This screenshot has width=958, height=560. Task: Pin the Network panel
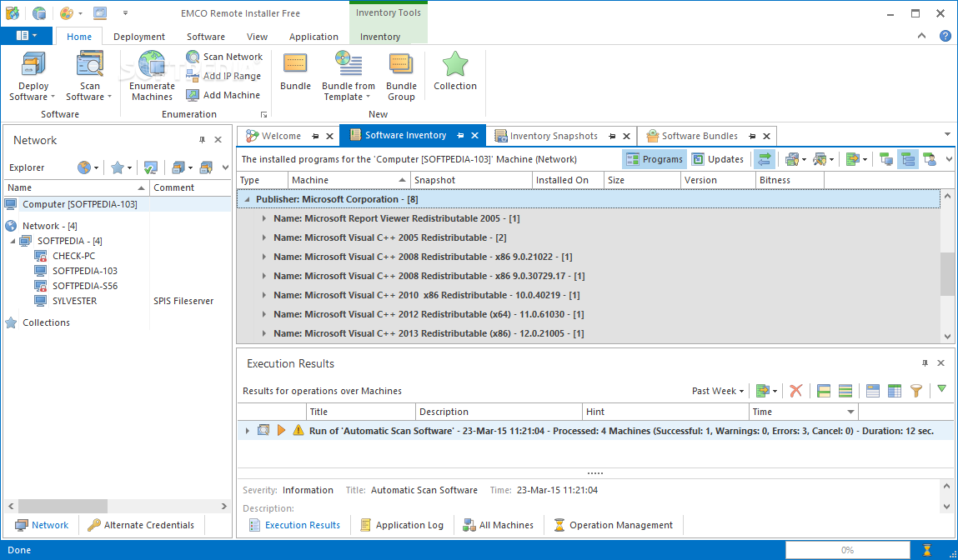[x=203, y=140]
